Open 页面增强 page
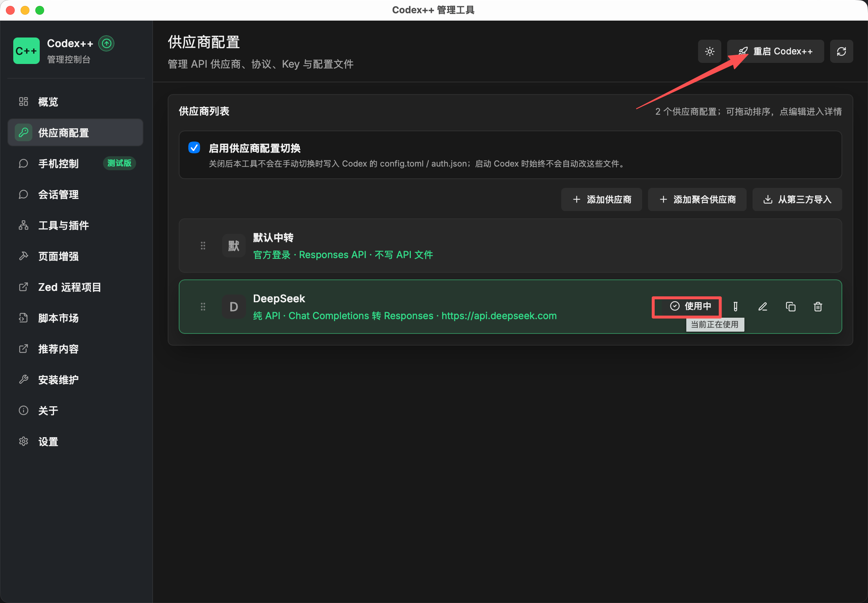 pyautogui.click(x=75, y=256)
